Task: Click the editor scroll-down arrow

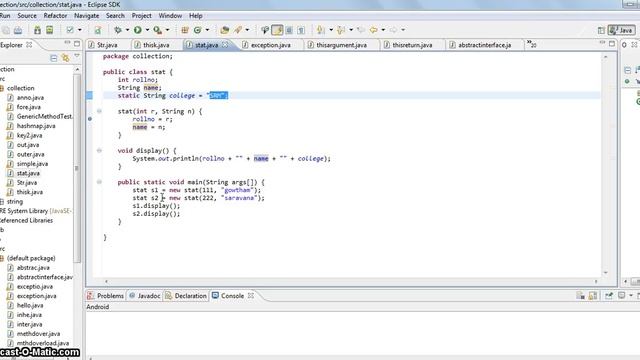Action: (x=606, y=273)
